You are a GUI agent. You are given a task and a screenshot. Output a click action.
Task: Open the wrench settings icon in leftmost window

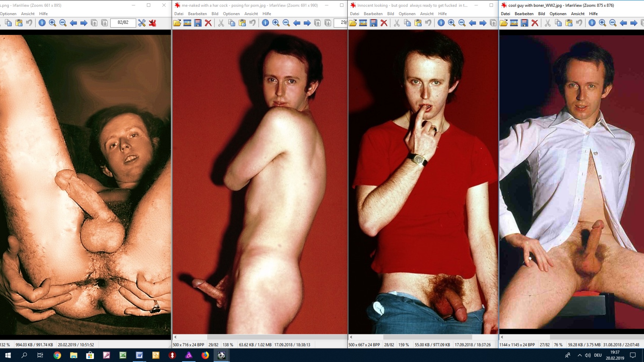[142, 23]
